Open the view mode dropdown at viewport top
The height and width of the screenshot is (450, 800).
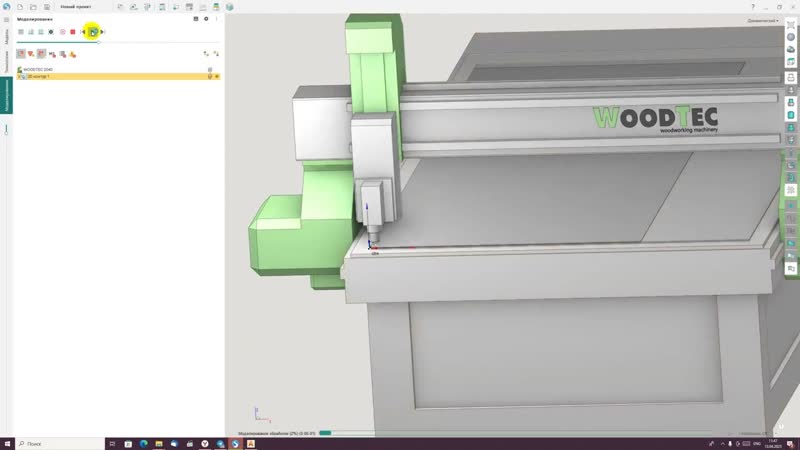tap(763, 21)
